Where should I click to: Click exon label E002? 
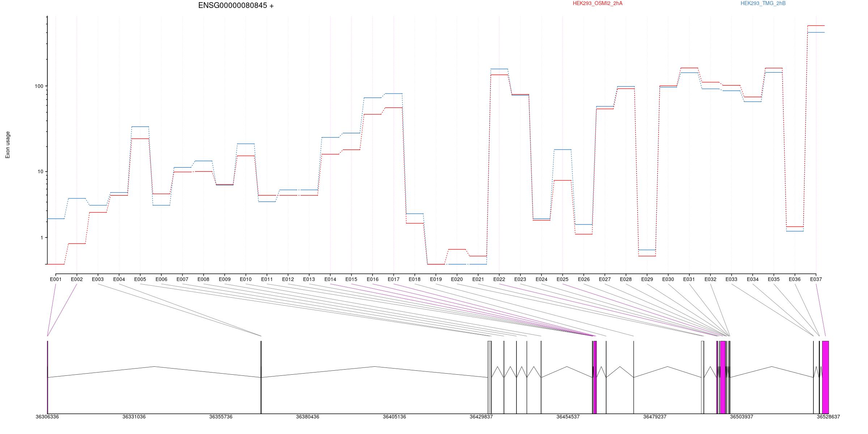77,279
